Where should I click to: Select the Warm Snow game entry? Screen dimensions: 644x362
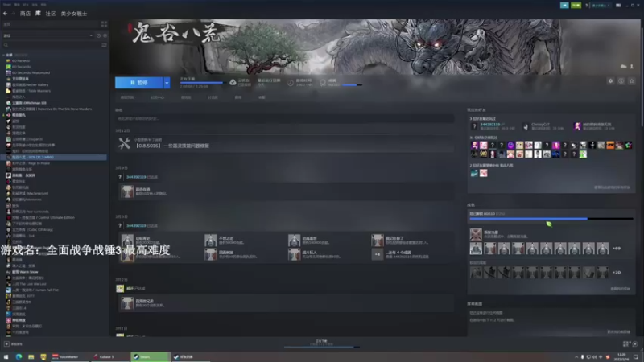pos(23,272)
